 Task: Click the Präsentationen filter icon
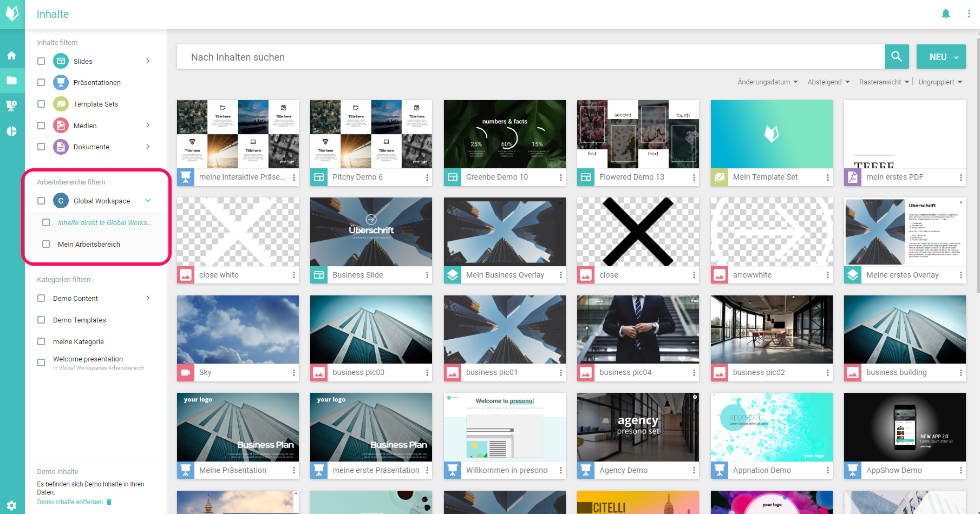61,82
